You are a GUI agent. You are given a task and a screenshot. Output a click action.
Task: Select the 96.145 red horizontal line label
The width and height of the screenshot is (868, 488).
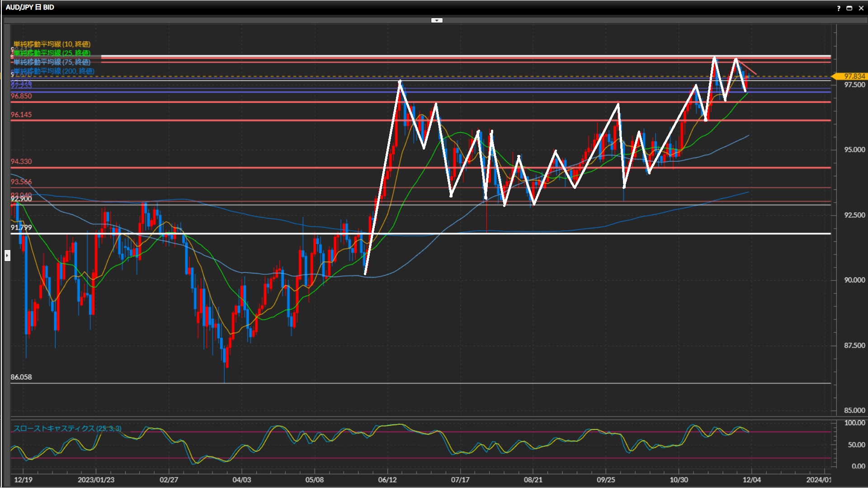coord(21,115)
